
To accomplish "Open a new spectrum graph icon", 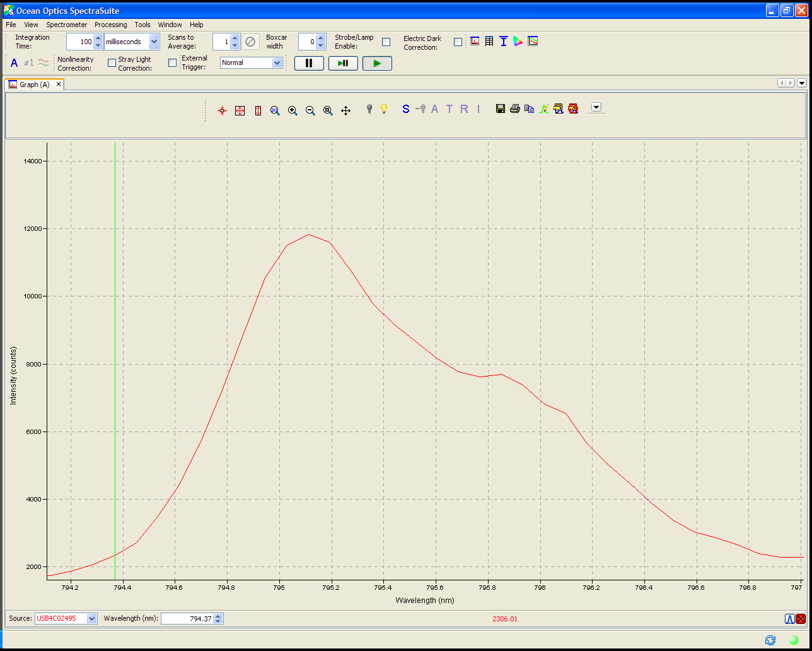I will (475, 41).
